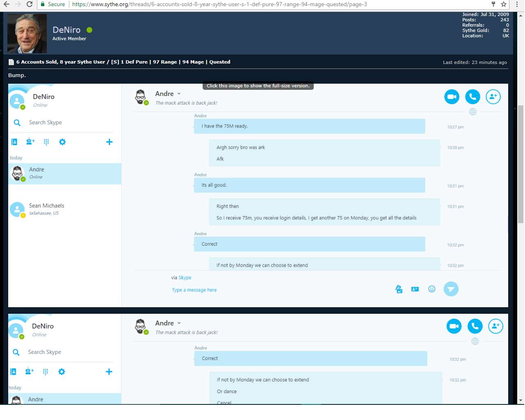This screenshot has width=525, height=420.
Task: Select Andre conversation in first screenshot's sidebar
Action: [65, 173]
